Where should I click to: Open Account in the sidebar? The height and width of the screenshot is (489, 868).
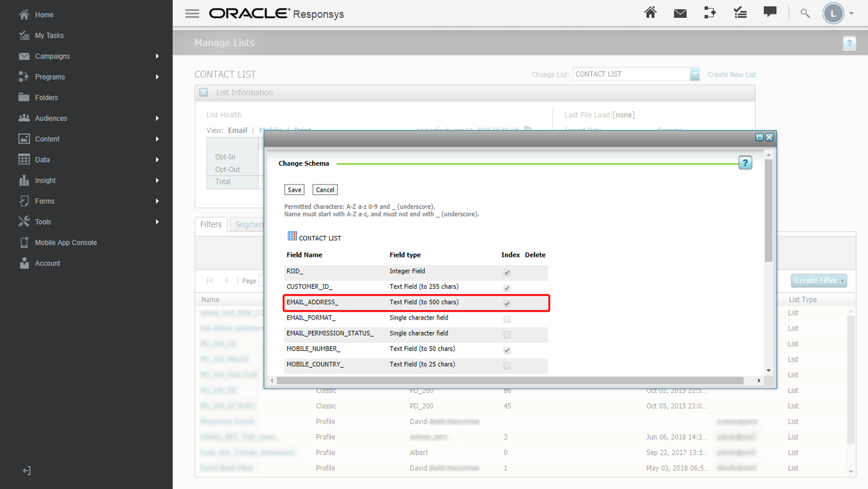click(x=47, y=264)
